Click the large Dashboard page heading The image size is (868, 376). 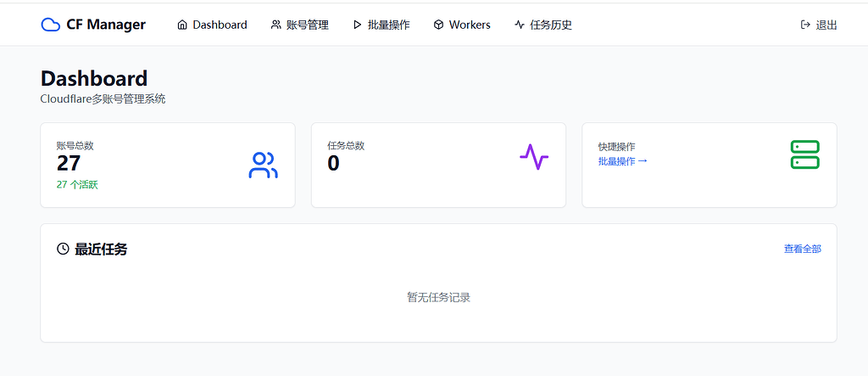[94, 78]
